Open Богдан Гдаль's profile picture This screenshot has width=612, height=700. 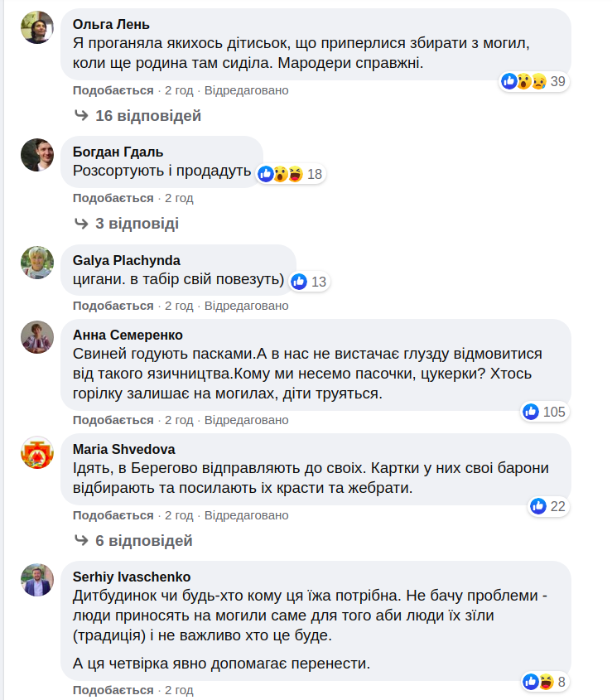coord(37,155)
